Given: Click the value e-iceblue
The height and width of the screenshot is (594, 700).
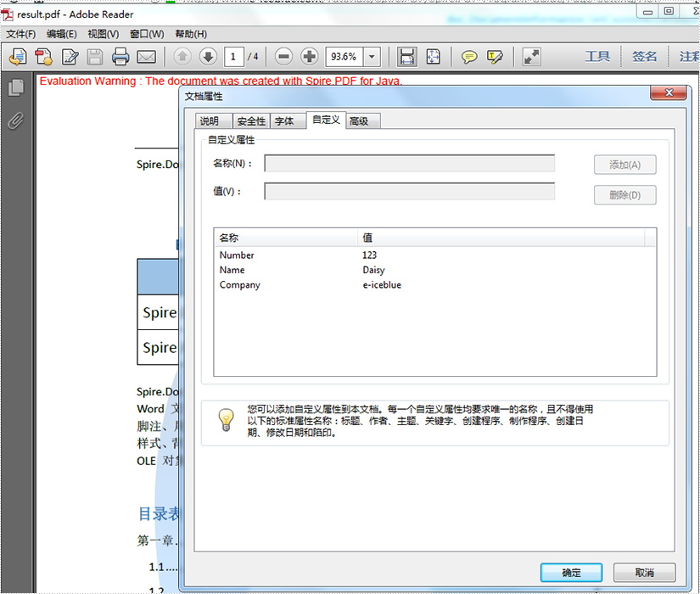Looking at the screenshot, I should [x=382, y=284].
